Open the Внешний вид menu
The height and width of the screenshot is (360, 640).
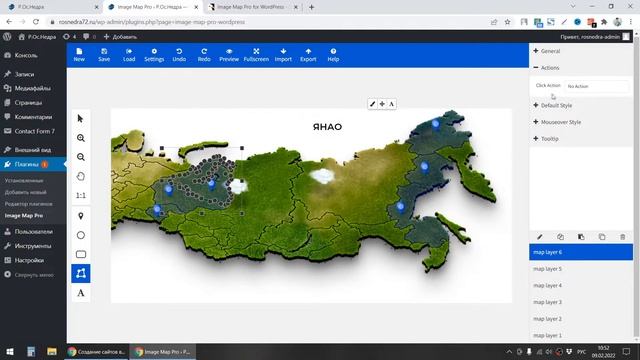pos(33,150)
